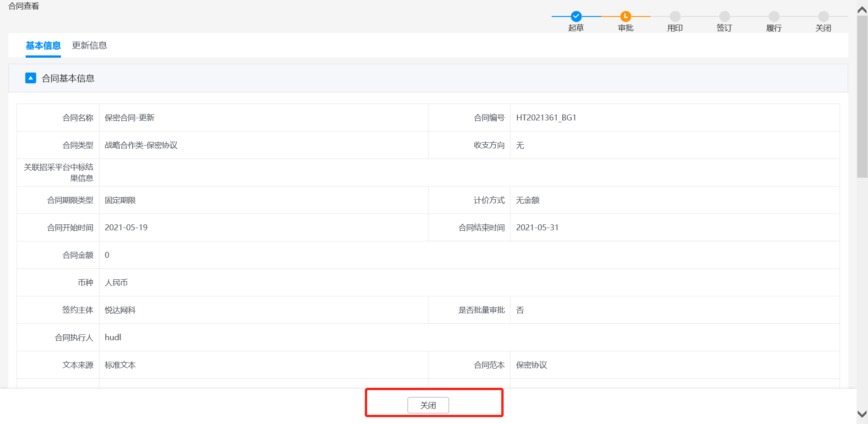Click the 签订 step circle in progress bar

point(724,16)
